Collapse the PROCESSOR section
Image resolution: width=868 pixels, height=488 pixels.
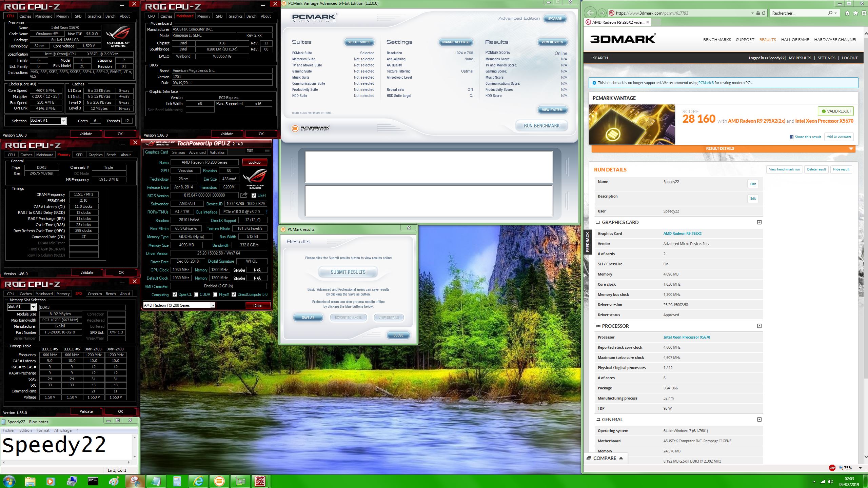(759, 326)
